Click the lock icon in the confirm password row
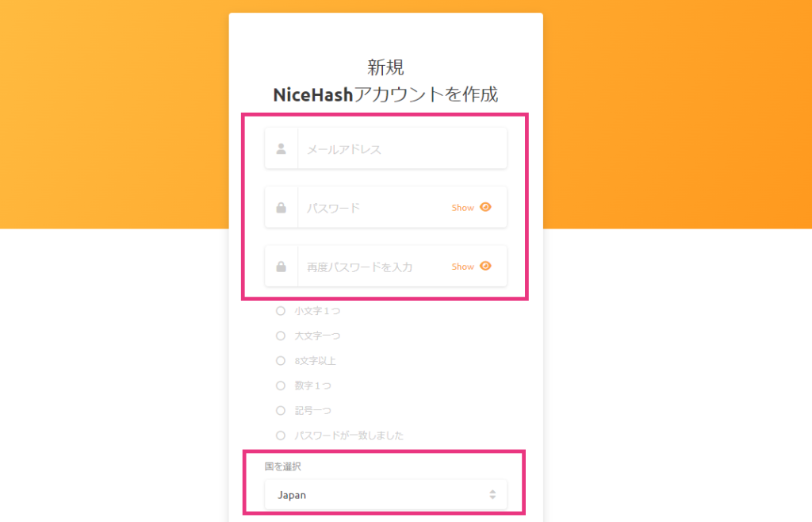 point(281,267)
